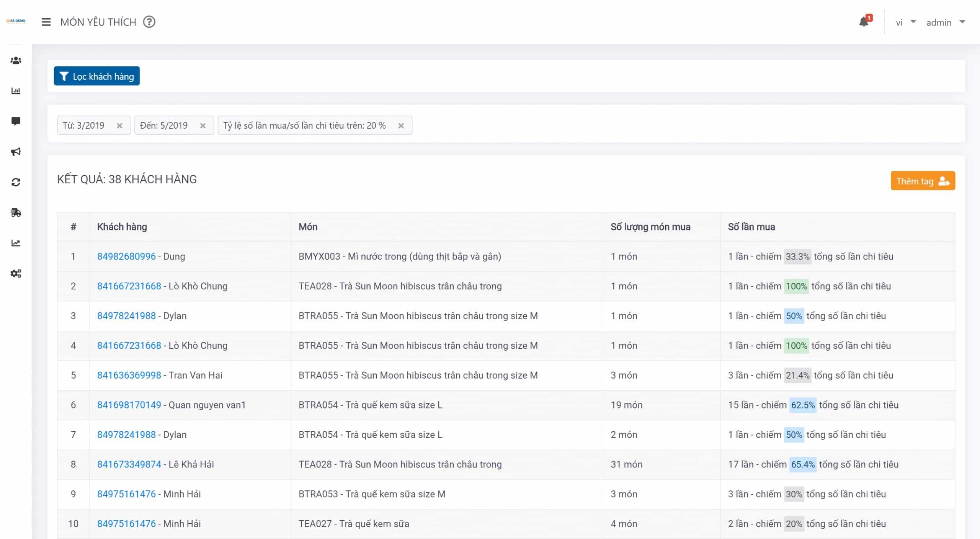980x539 pixels.
Task: Open customer link 84978241988 in row 7
Action: click(126, 435)
